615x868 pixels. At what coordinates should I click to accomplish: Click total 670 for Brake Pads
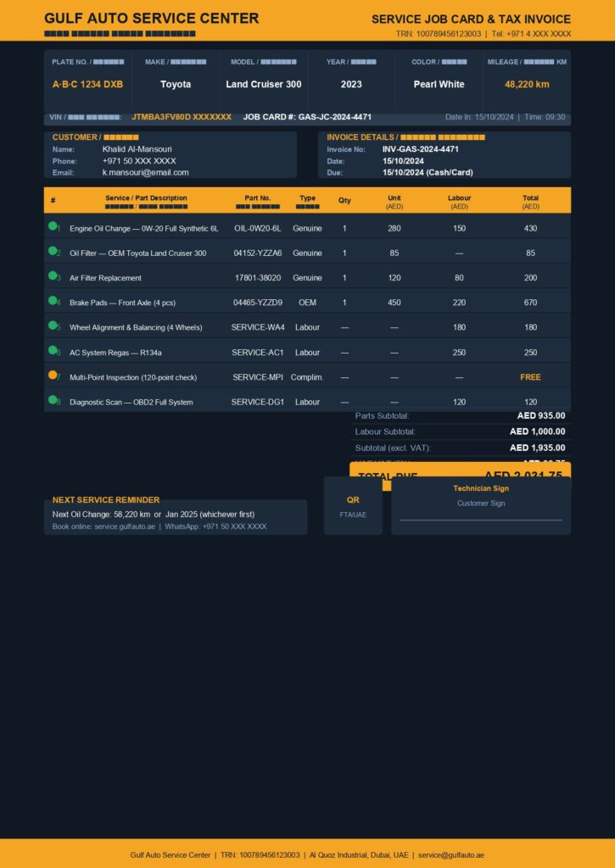point(530,303)
